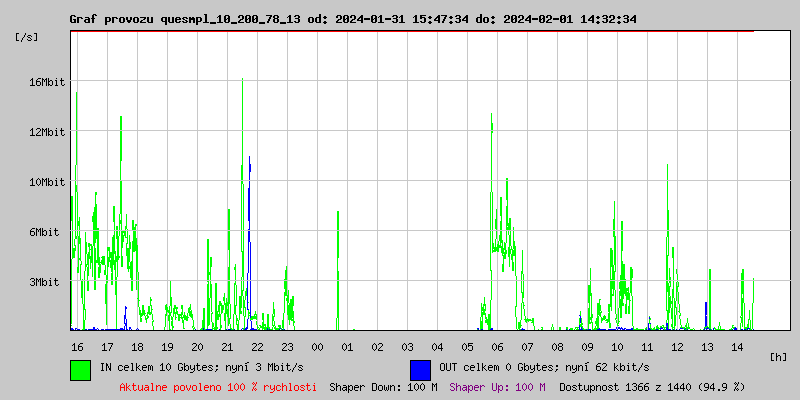Click the 6Mbit y-axis label

pyautogui.click(x=44, y=232)
